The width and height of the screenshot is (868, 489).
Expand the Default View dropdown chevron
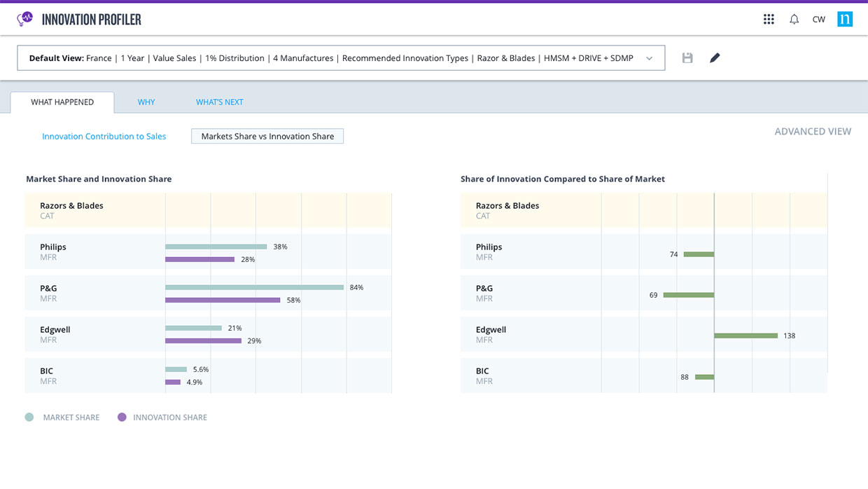click(649, 58)
